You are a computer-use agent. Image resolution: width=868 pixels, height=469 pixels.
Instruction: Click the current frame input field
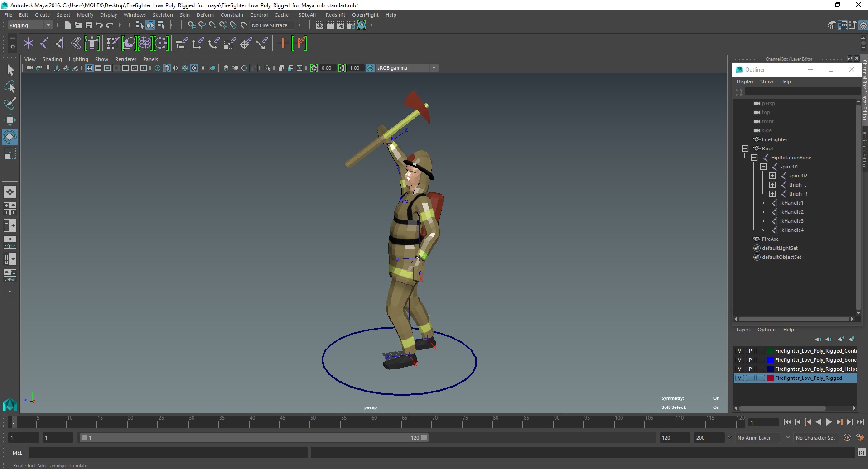point(764,422)
